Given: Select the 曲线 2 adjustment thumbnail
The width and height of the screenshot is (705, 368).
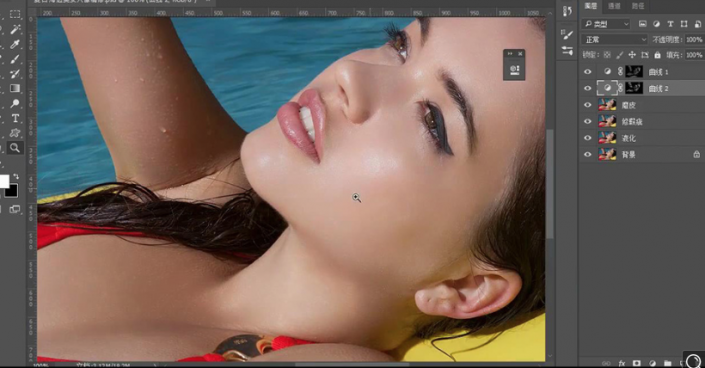Looking at the screenshot, I should pos(607,88).
